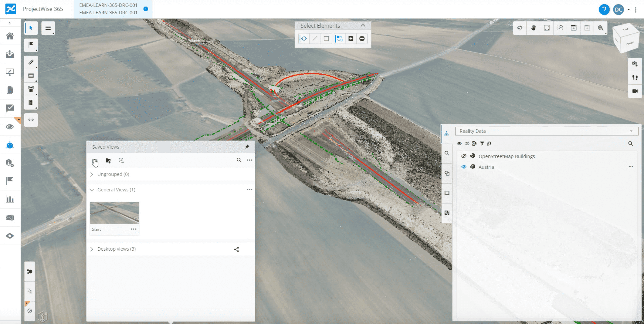Click the camera video icon
Image resolution: width=644 pixels, height=324 pixels.
click(x=635, y=91)
